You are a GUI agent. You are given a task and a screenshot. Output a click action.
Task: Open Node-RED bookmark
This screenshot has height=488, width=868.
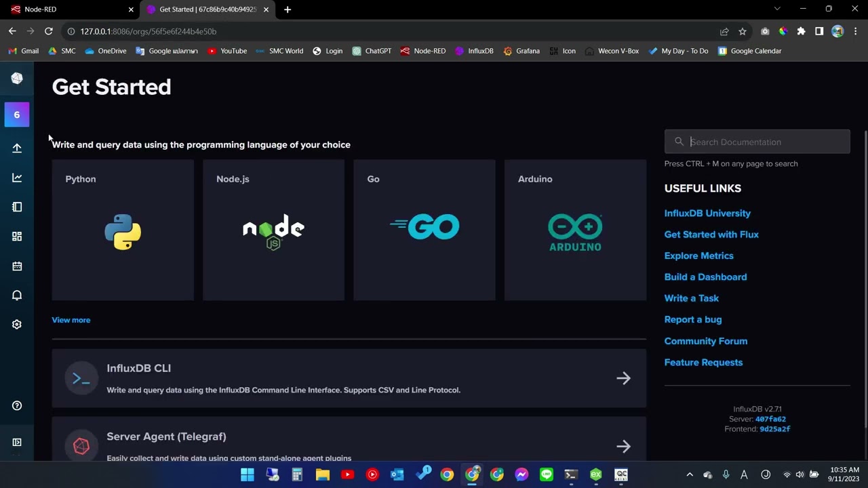pyautogui.click(x=423, y=51)
